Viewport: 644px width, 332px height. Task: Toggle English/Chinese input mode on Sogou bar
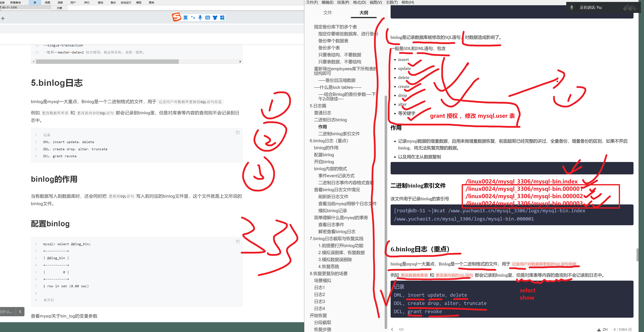[185, 17]
